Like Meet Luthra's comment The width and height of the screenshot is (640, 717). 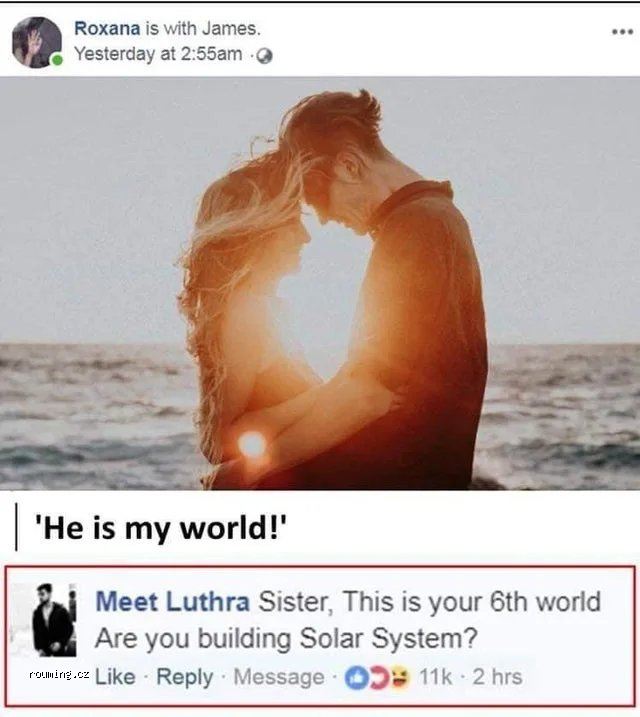point(115,676)
